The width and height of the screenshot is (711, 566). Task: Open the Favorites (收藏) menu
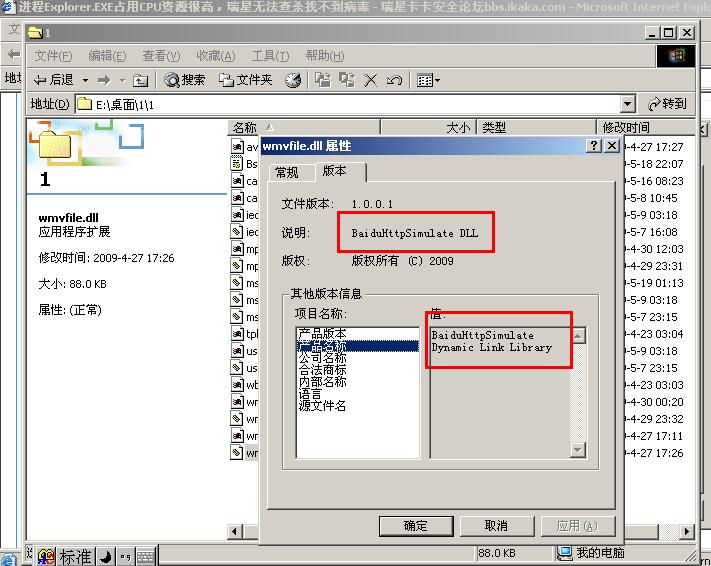215,56
